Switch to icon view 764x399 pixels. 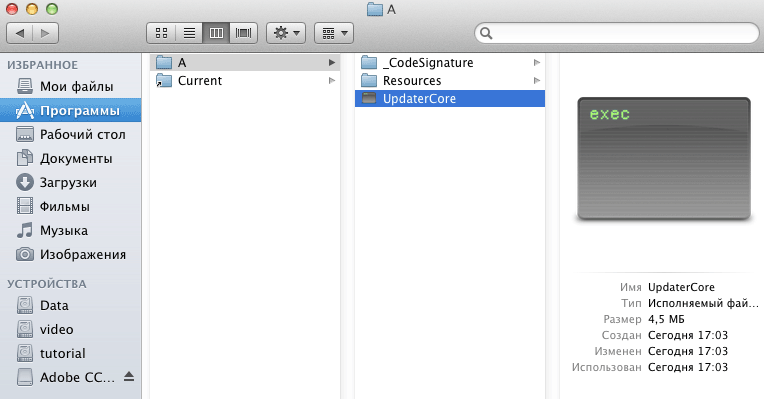coord(161,33)
